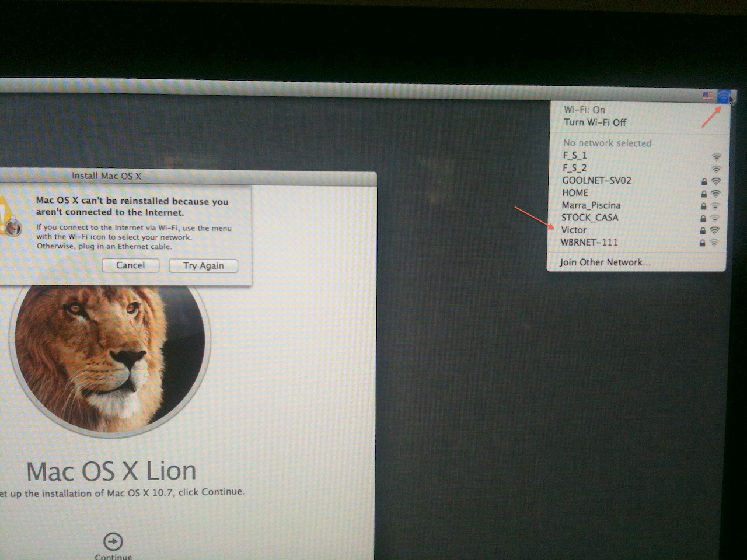The height and width of the screenshot is (560, 747).
Task: Click the Install Mac OS X title bar
Action: click(188, 176)
